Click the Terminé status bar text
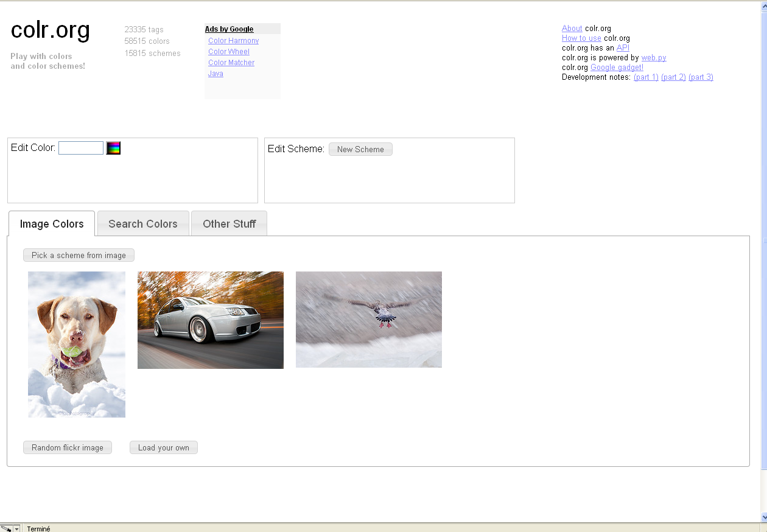The height and width of the screenshot is (532, 767). (x=39, y=528)
